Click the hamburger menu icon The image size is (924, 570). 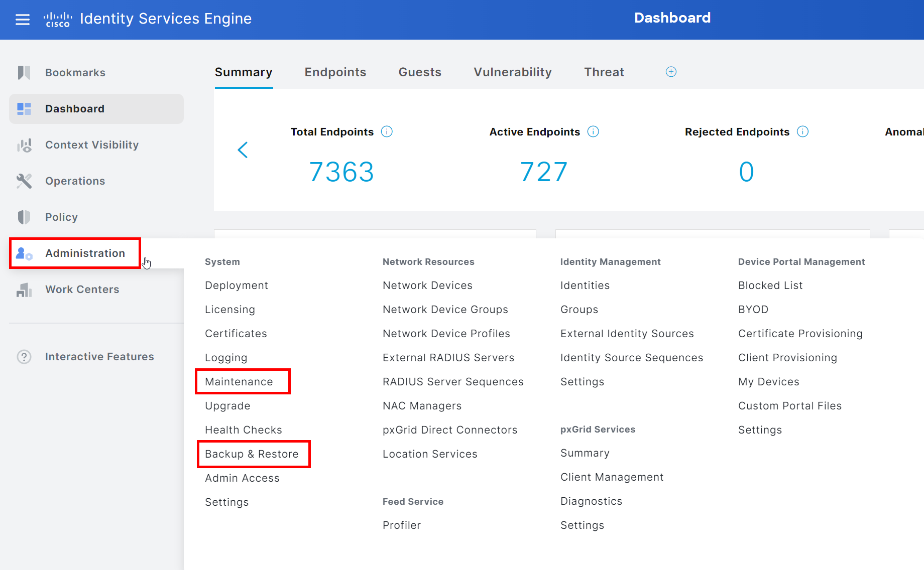[x=23, y=19]
